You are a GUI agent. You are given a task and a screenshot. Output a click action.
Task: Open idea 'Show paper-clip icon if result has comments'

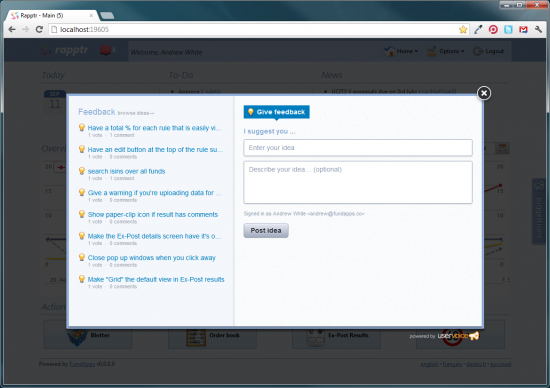click(x=153, y=215)
